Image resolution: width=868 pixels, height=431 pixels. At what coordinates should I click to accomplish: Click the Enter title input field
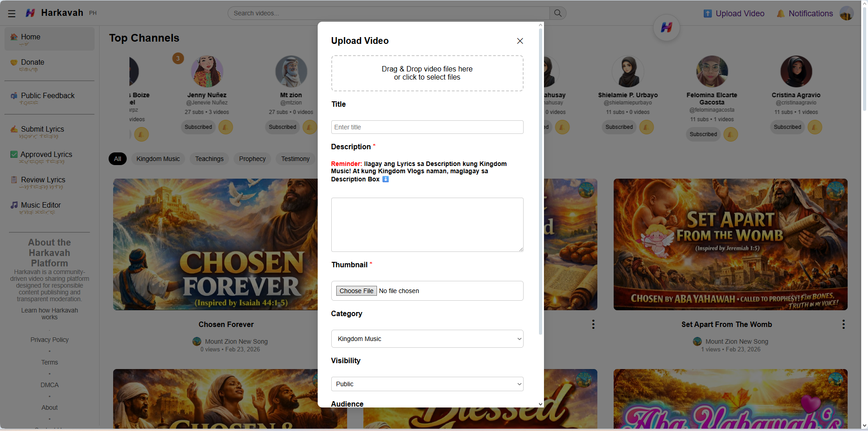pyautogui.click(x=426, y=127)
